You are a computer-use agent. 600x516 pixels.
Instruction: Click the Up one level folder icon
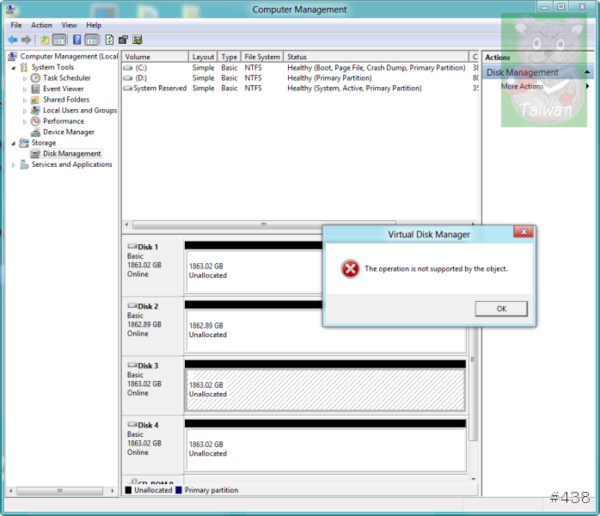(44, 40)
